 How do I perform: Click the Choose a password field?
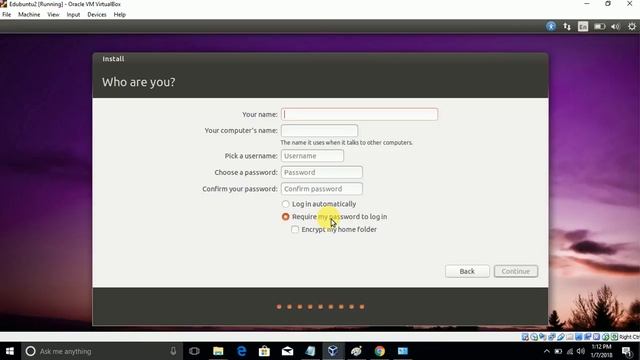(322, 172)
